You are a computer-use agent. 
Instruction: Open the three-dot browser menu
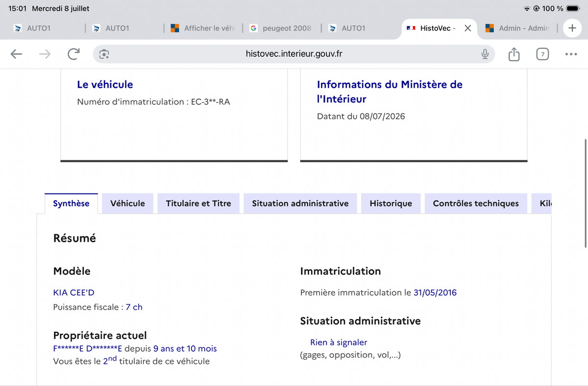click(x=571, y=54)
